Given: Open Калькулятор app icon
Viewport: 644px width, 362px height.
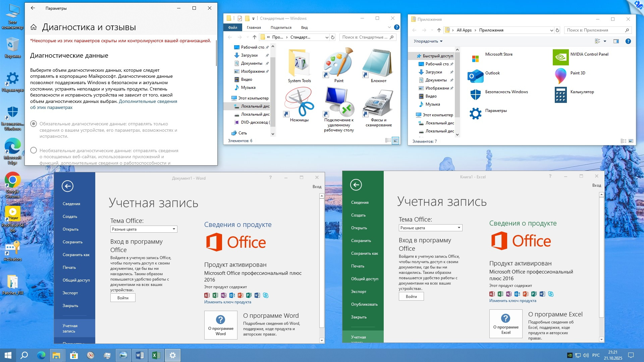Looking at the screenshot, I should [560, 95].
